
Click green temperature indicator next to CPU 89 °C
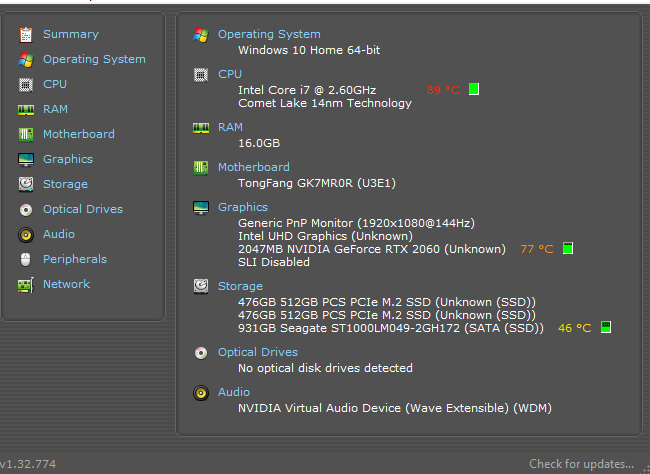point(474,89)
